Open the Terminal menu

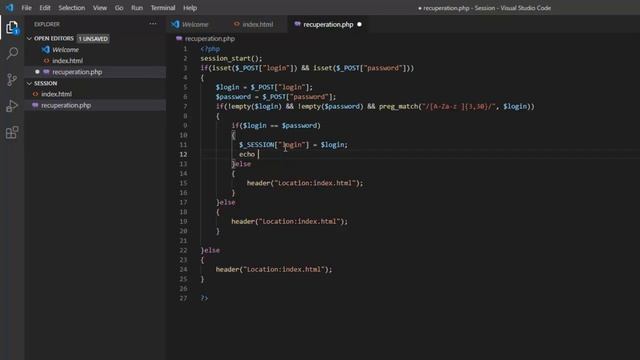(x=163, y=8)
